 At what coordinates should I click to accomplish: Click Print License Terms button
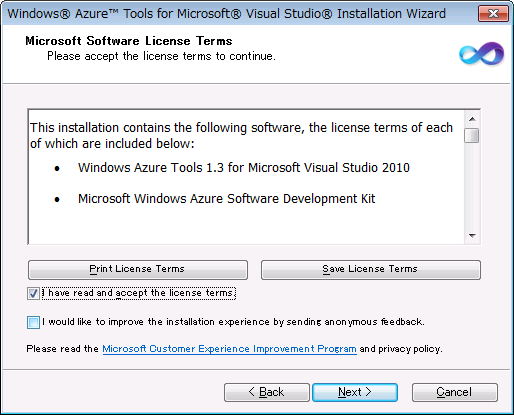click(x=138, y=270)
